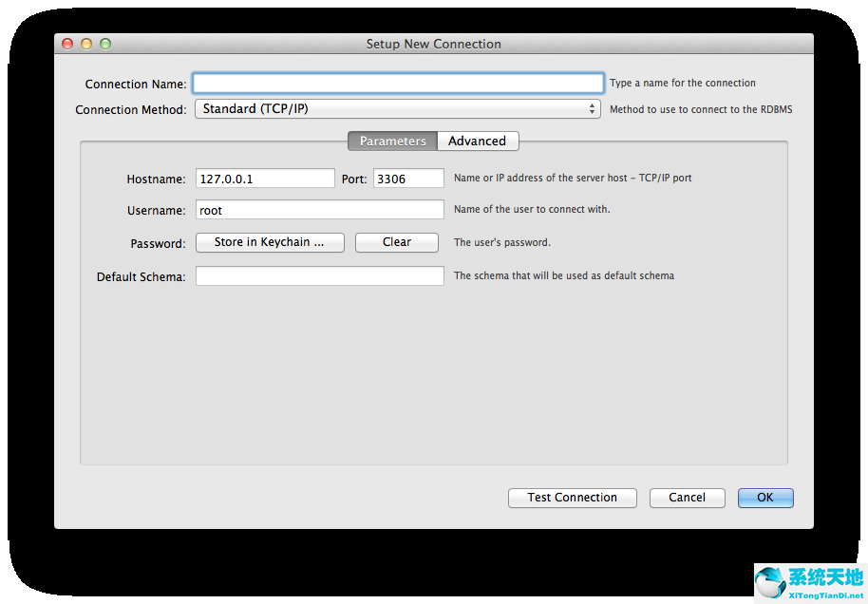This screenshot has width=868, height=604.
Task: Click the green zoom traffic light button
Action: coord(105,43)
